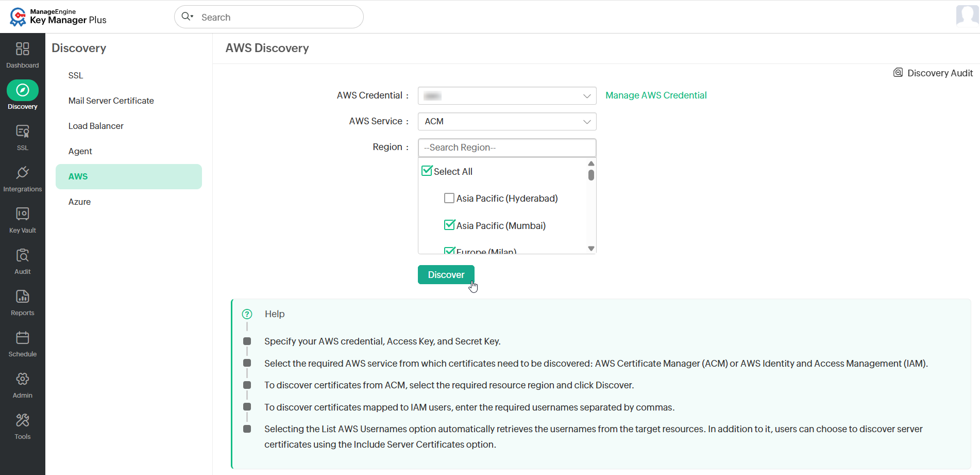The image size is (980, 475).
Task: Click the Discovery Audit icon
Action: click(x=898, y=73)
